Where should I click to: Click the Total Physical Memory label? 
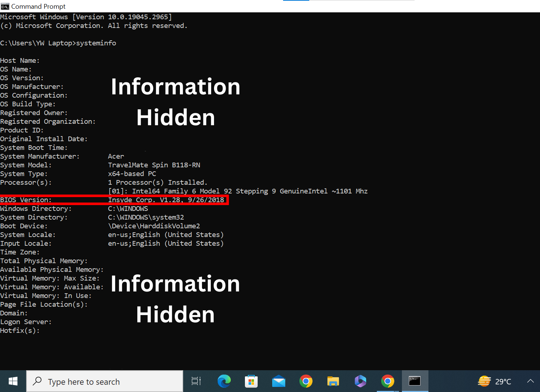44,261
